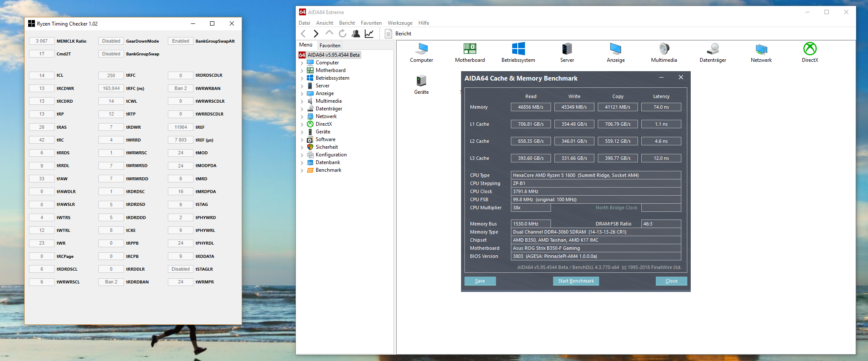This screenshot has height=361, width=868.
Task: Click the graph chart icon in toolbar
Action: pos(369,34)
